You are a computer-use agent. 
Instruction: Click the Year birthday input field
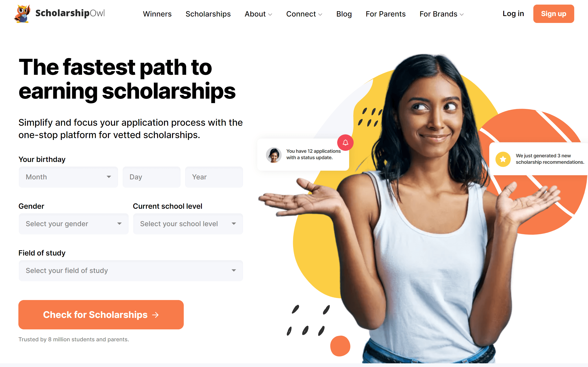click(214, 177)
